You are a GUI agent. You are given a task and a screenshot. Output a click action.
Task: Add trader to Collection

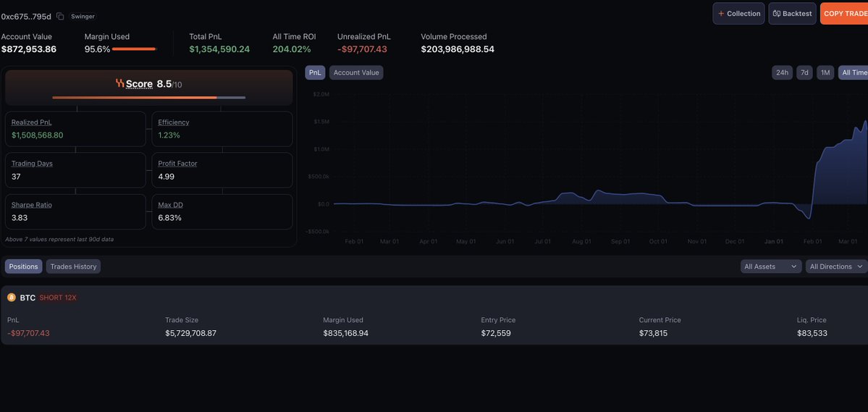pos(738,13)
